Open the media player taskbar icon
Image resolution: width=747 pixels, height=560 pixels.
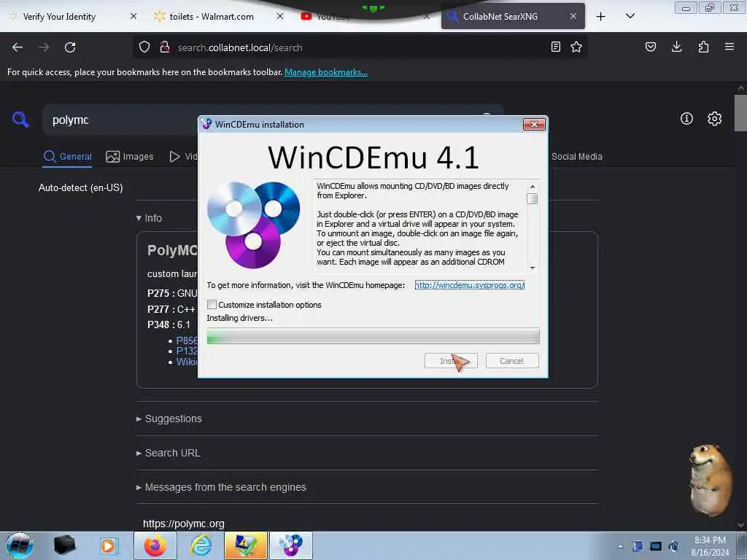[108, 545]
